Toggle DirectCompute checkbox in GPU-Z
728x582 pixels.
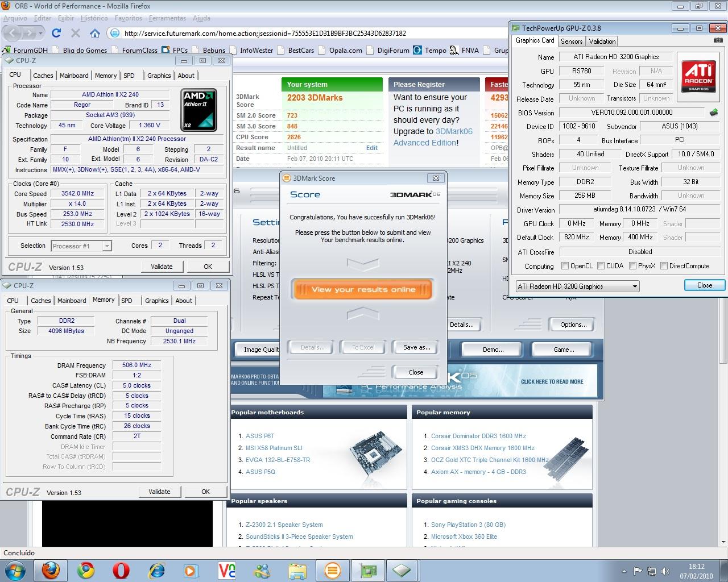coord(664,266)
